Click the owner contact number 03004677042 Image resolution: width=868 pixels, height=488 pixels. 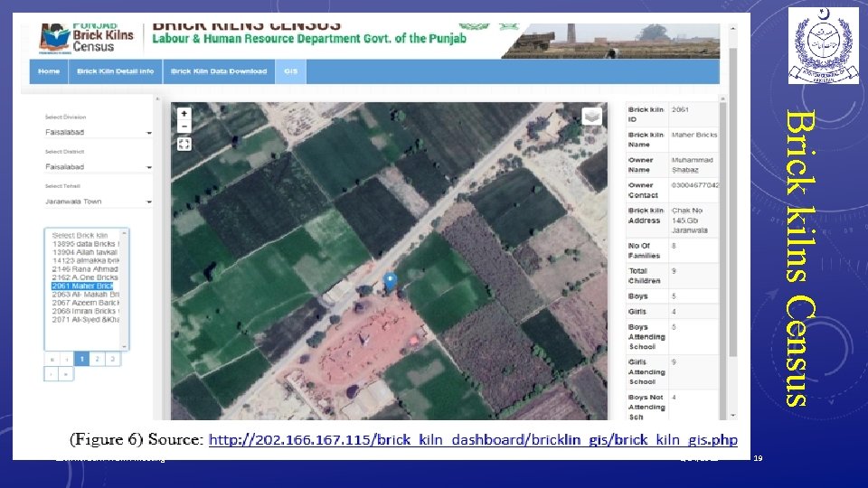[694, 185]
